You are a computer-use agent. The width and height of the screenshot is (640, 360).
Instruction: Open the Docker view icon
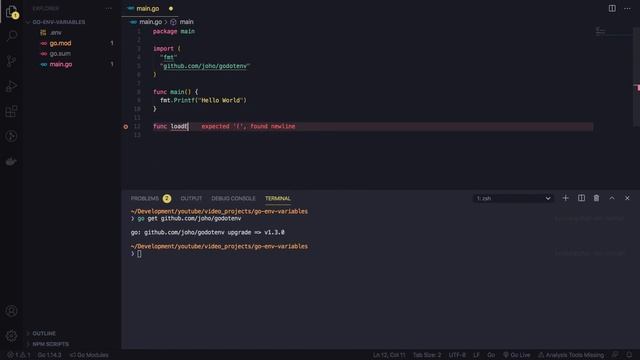[11, 161]
